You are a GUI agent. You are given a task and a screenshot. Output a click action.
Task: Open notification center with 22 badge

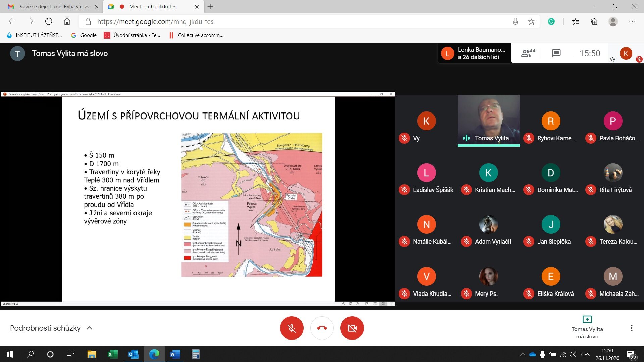pos(631,355)
